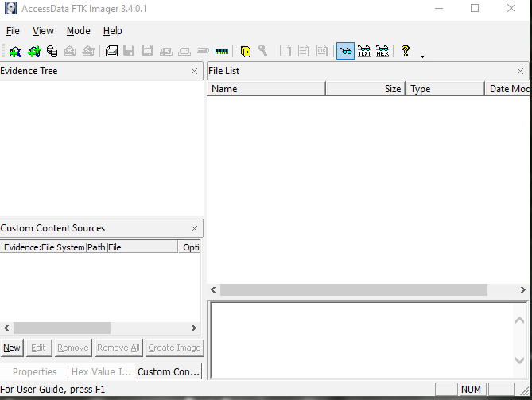Click Custom Content Sources scroll right arrow
The image size is (532, 400).
(193, 328)
